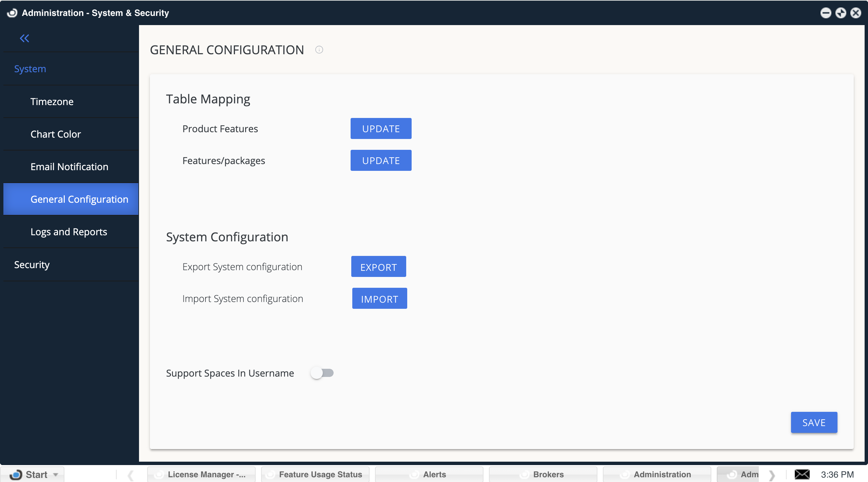Viewport: 868px width, 482px height.
Task: Click the network icon in the system tray
Action: pos(803,474)
